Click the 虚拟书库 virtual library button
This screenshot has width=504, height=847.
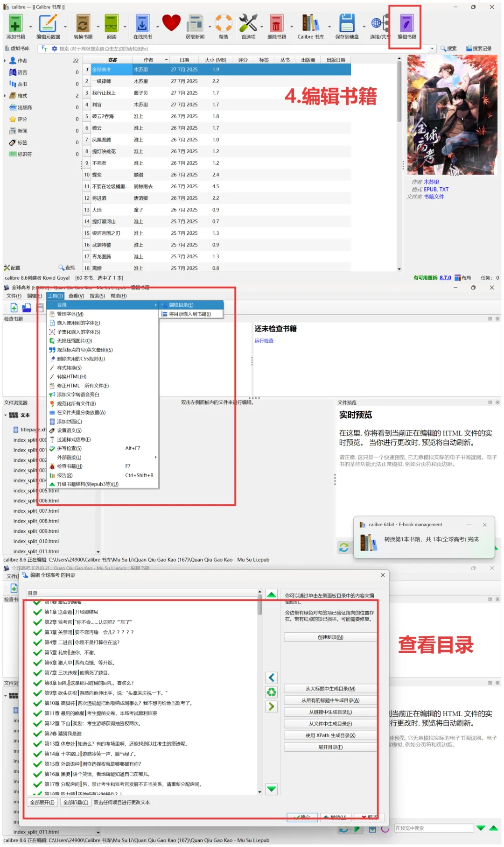tap(17, 49)
